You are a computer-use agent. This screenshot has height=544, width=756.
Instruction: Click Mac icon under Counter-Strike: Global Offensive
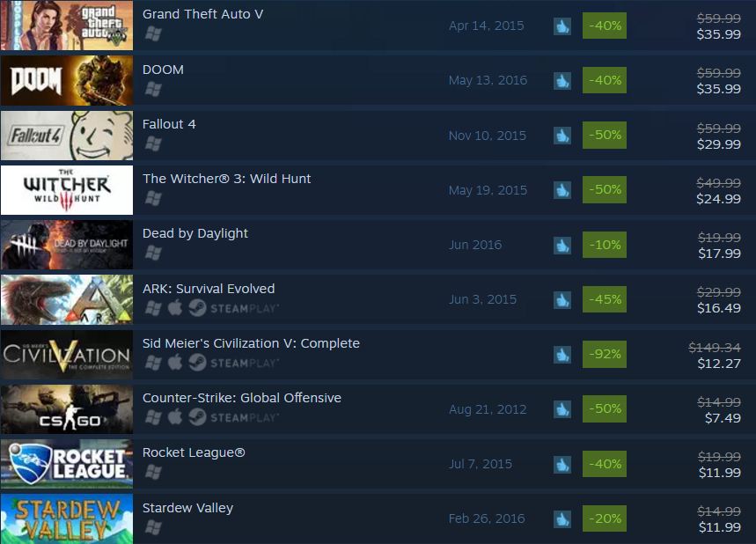pyautogui.click(x=175, y=417)
